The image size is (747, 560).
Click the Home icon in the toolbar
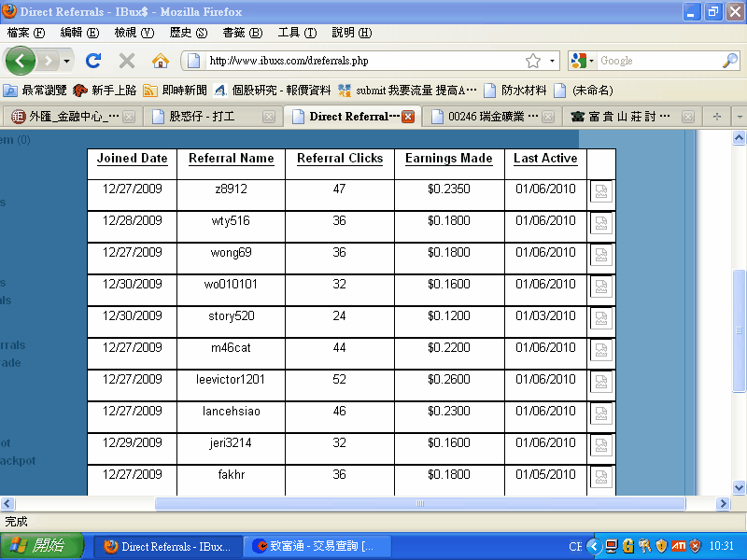coord(161,61)
